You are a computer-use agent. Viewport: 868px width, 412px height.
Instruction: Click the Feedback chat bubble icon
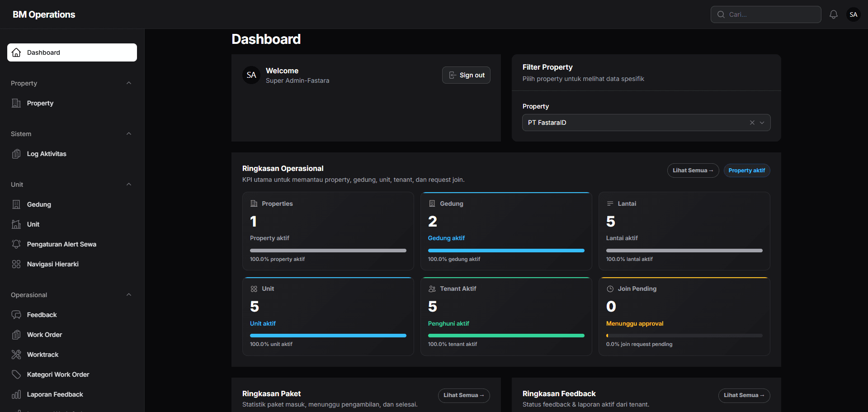pos(16,315)
